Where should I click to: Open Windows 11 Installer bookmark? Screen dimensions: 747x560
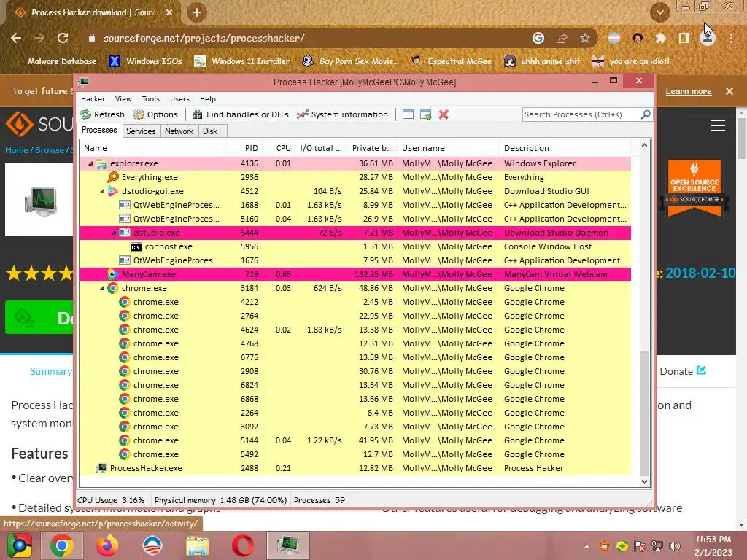pos(242,61)
